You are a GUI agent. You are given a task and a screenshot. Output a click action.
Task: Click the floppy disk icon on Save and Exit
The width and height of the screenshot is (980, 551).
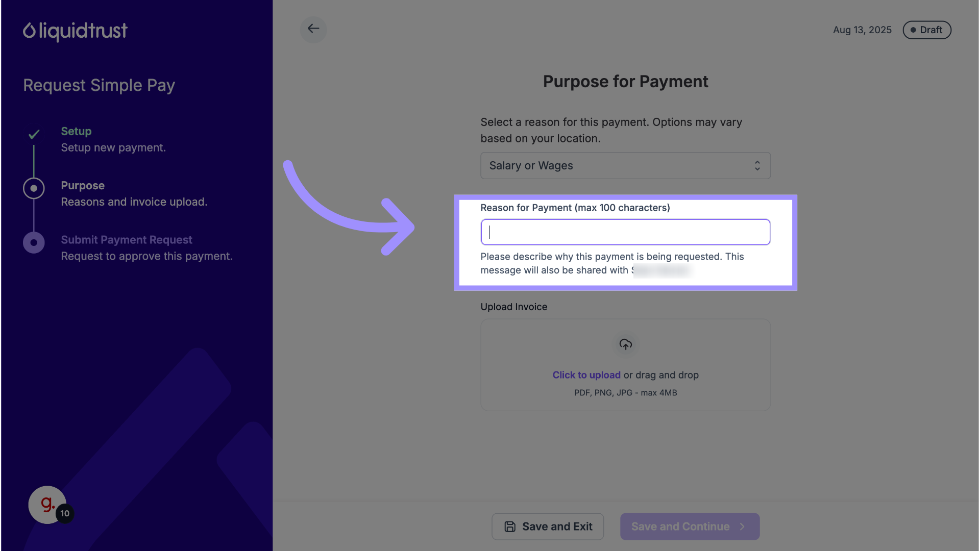510,527
